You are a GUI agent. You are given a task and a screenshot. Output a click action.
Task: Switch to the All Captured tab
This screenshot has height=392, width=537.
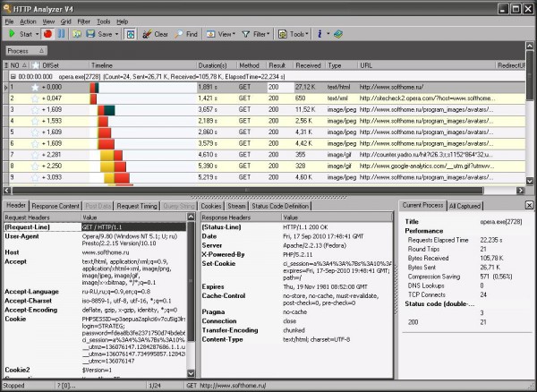465,206
